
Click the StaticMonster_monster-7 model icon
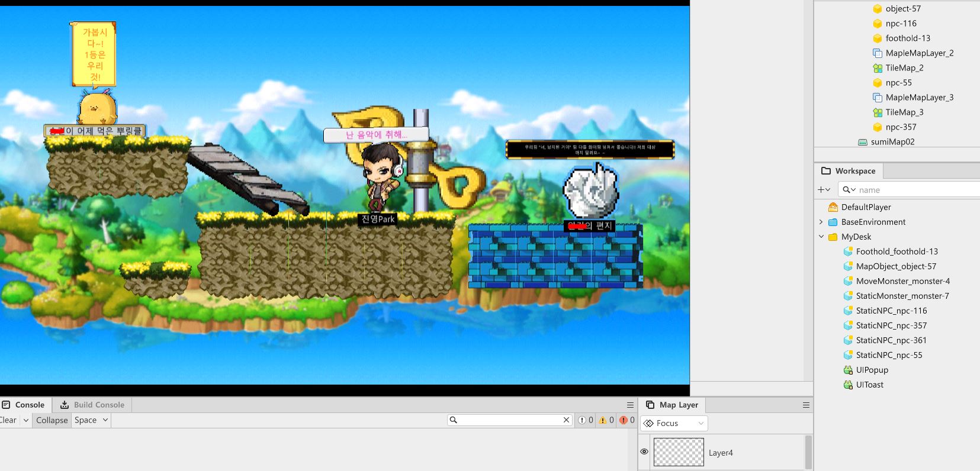[x=848, y=296]
